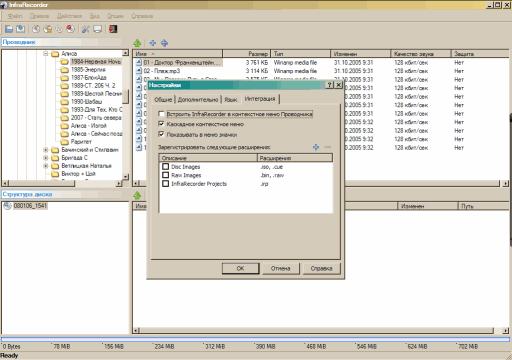Click the disc icon next to 080106_1541
This screenshot has height=360, width=512.
coord(7,206)
